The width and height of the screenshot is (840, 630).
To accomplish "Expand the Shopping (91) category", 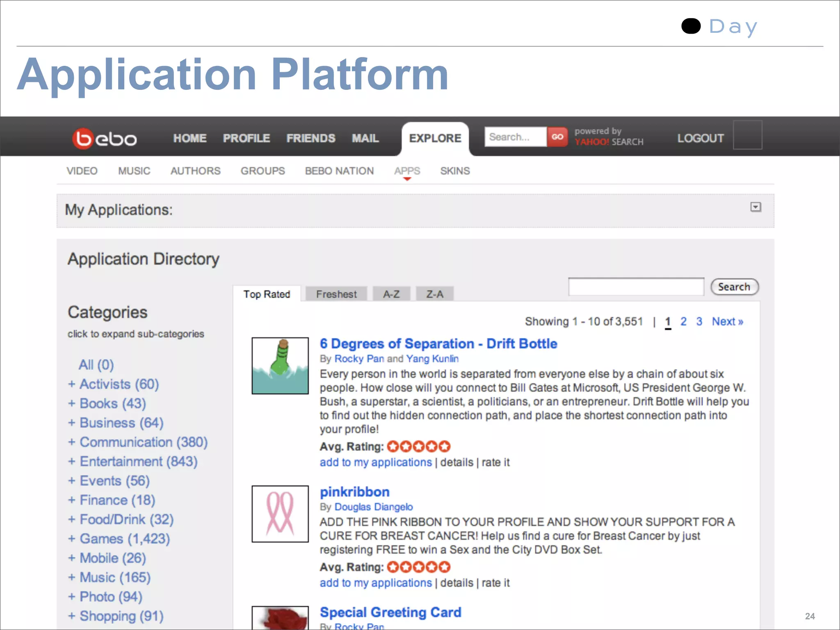I will click(116, 616).
